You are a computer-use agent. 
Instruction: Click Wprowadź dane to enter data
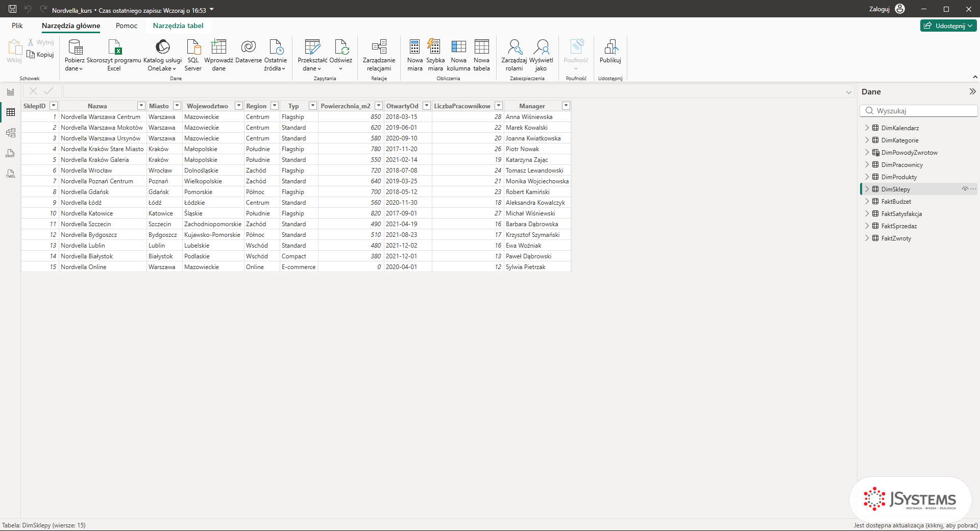point(218,55)
